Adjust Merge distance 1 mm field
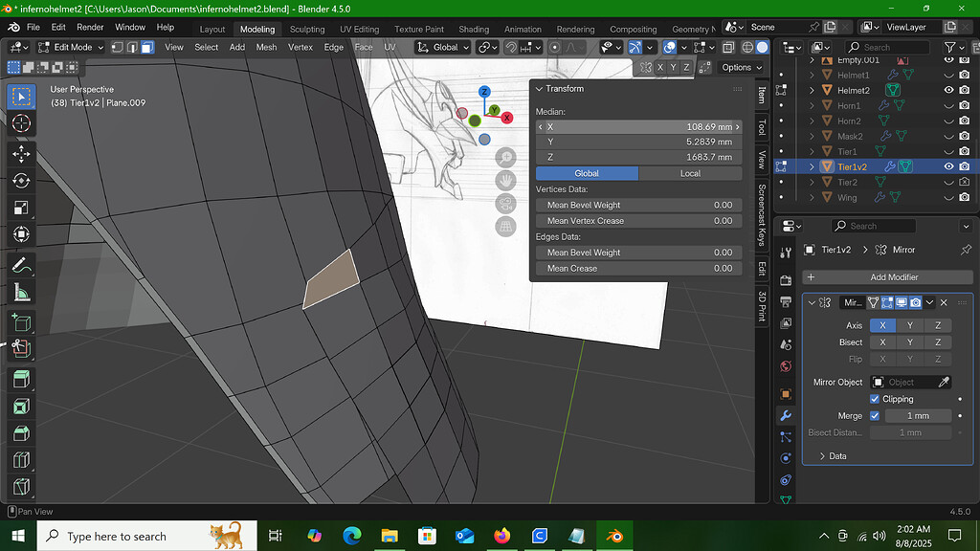 (x=918, y=416)
